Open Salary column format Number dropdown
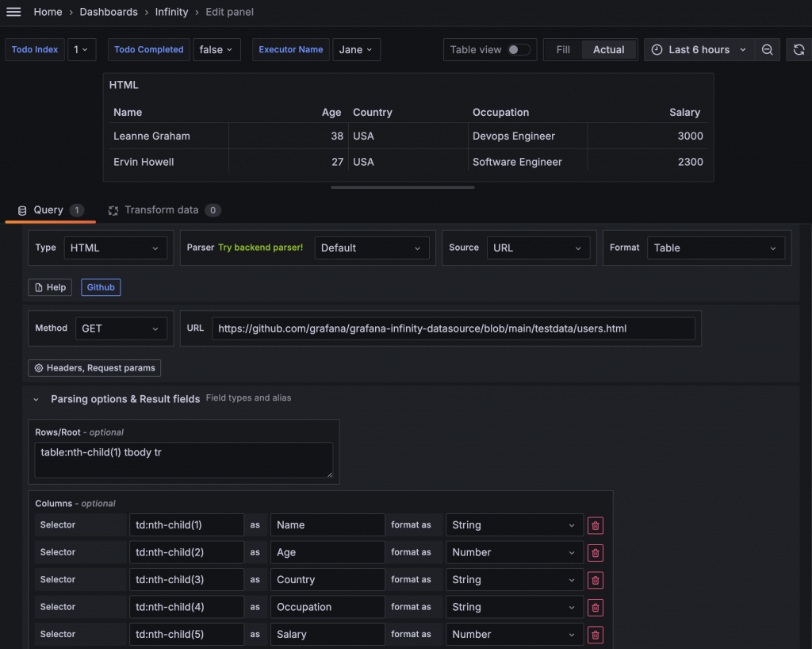Viewport: 812px width, 649px height. tap(514, 635)
